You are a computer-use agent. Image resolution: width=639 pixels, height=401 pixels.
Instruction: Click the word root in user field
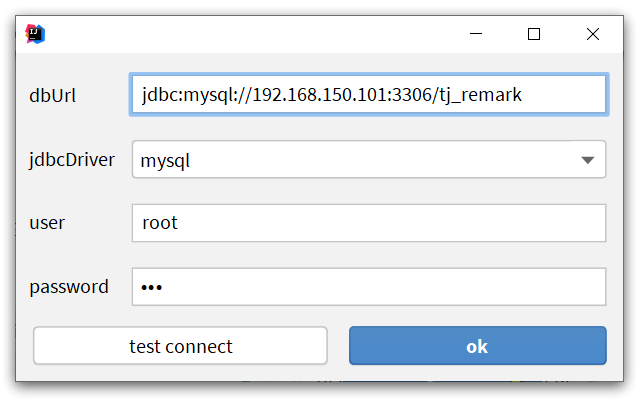point(160,223)
